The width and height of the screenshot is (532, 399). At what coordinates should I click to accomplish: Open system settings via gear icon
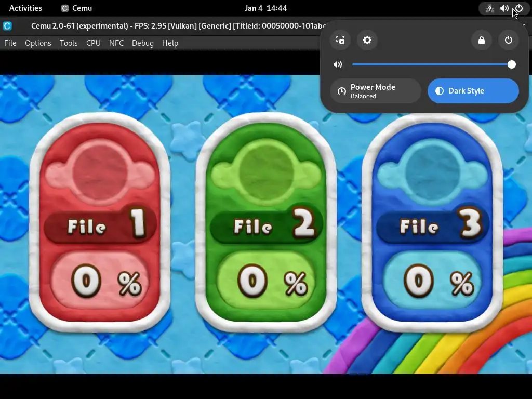[367, 40]
